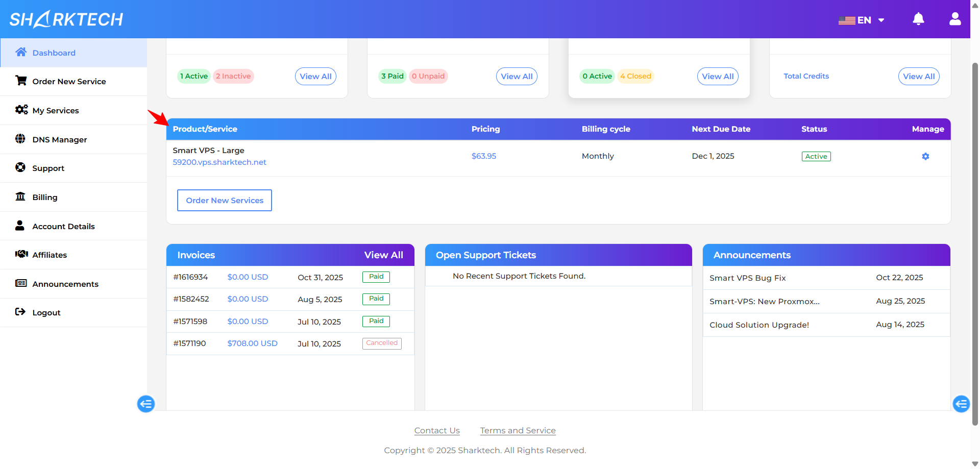Click the Product/Service column header
Viewport: 980px width, 469px height.
205,129
